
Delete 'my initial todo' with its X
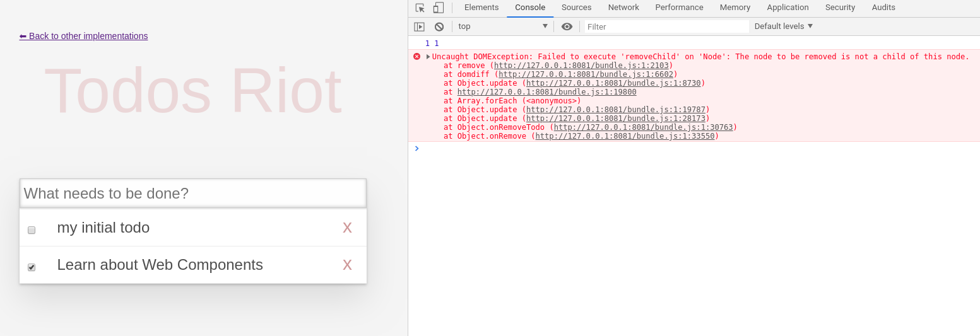[x=347, y=228]
